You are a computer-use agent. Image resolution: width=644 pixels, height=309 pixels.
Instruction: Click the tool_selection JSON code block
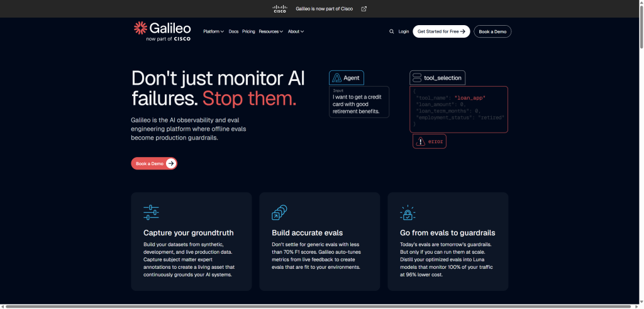point(458,109)
